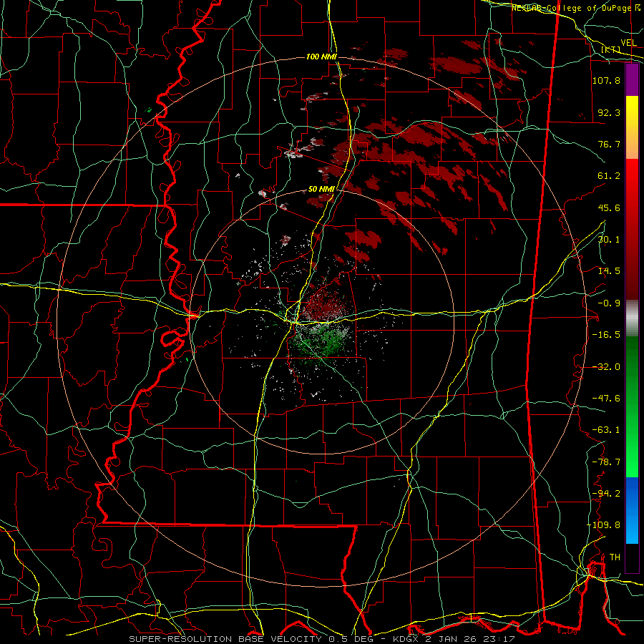644x644 pixels.
Task: Click the VEL legend heading
Action: [x=628, y=43]
